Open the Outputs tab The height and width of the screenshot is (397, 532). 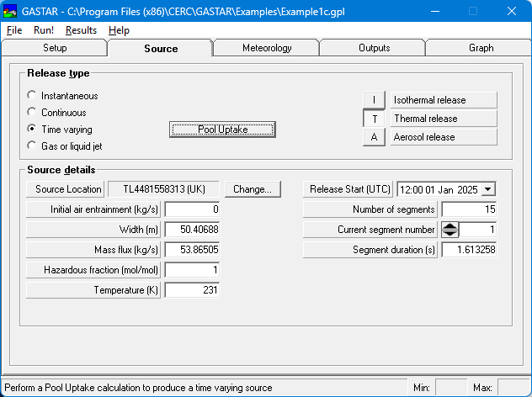[x=374, y=48]
